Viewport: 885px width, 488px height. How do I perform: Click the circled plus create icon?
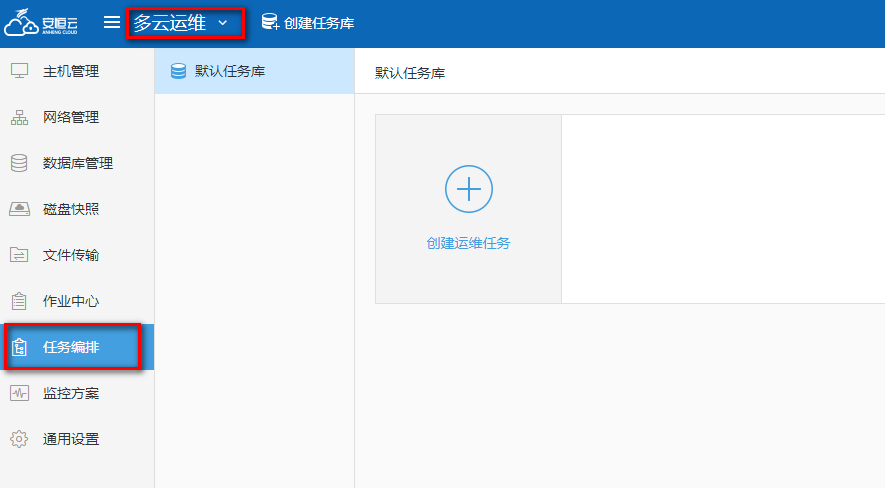[468, 189]
